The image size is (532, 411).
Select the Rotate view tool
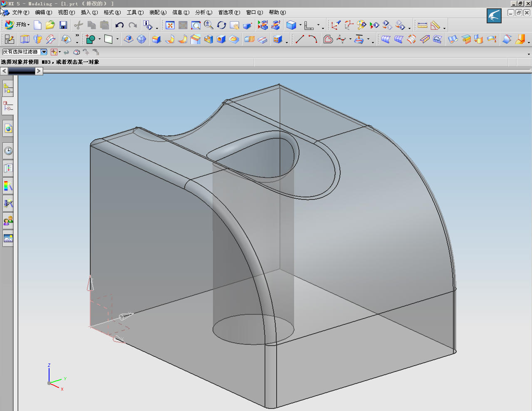pyautogui.click(x=221, y=25)
